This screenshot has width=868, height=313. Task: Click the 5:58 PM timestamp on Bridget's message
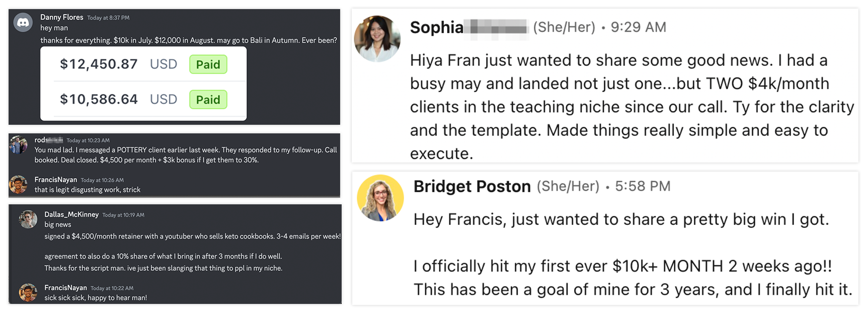[643, 187]
